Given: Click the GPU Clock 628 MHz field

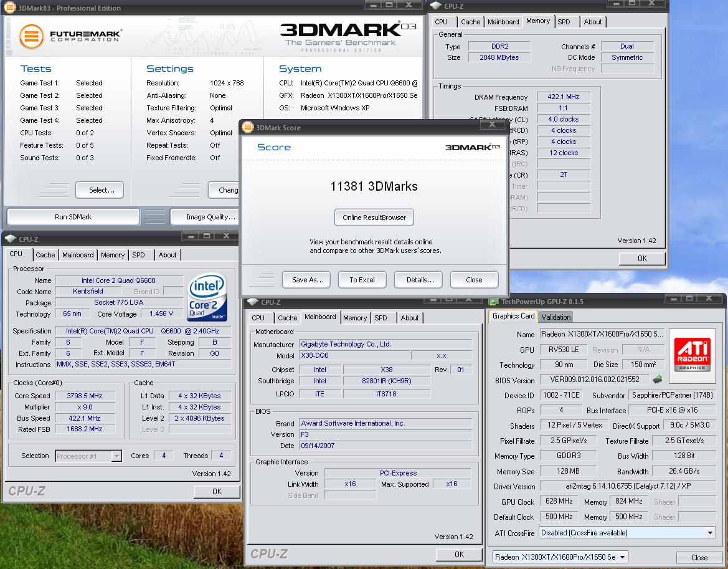Looking at the screenshot, I should [559, 501].
